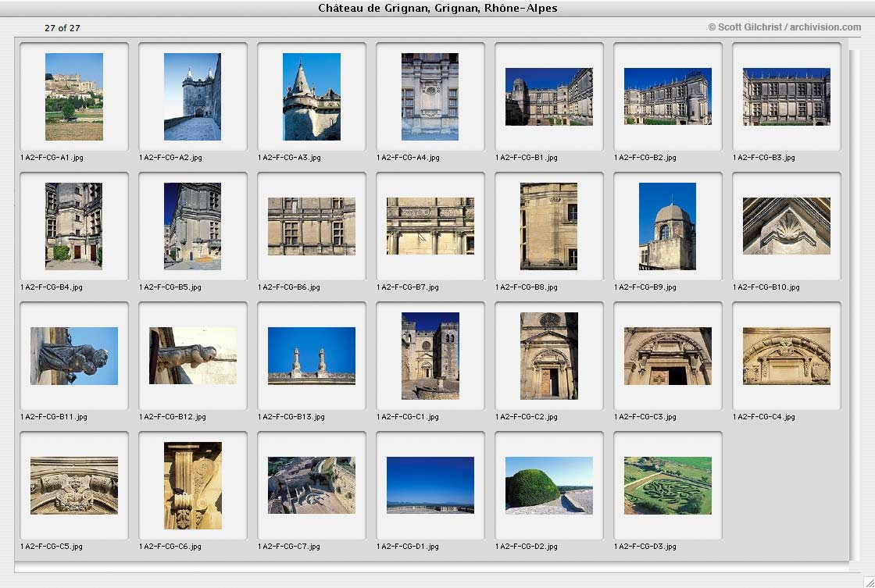Select thumbnail 1A2-F-CG-B4.jpg
The height and width of the screenshot is (588, 875).
tap(74, 226)
